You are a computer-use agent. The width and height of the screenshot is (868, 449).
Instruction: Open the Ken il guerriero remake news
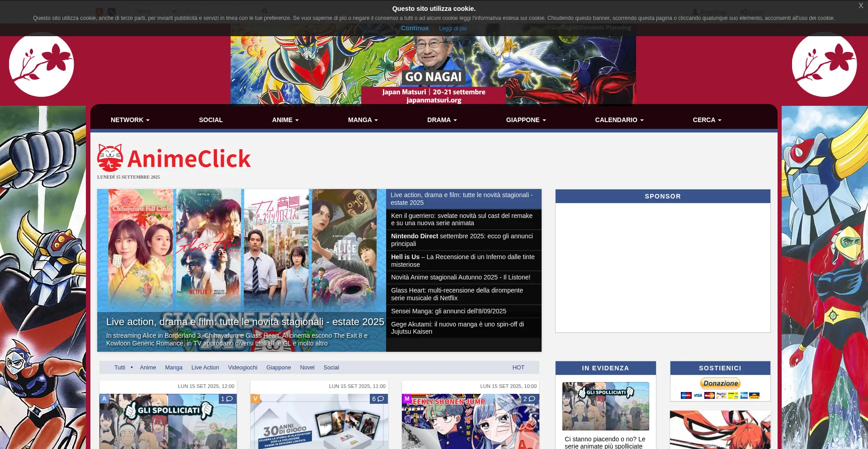pos(464,219)
